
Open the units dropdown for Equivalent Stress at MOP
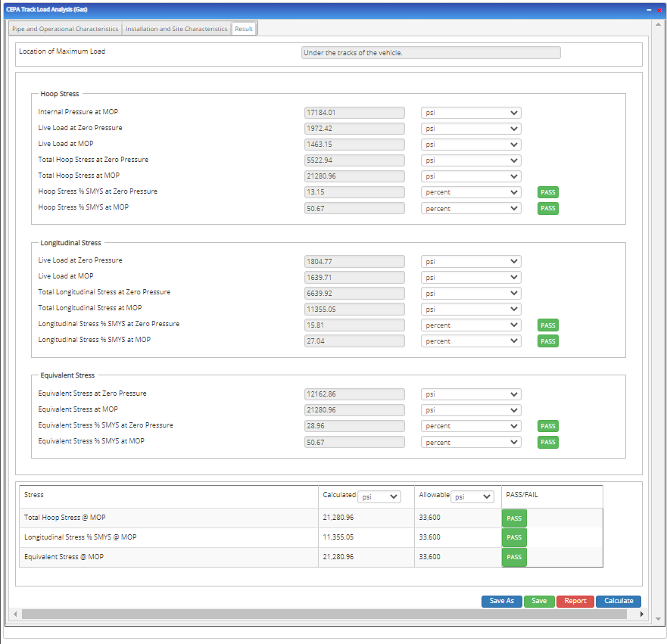tap(471, 409)
